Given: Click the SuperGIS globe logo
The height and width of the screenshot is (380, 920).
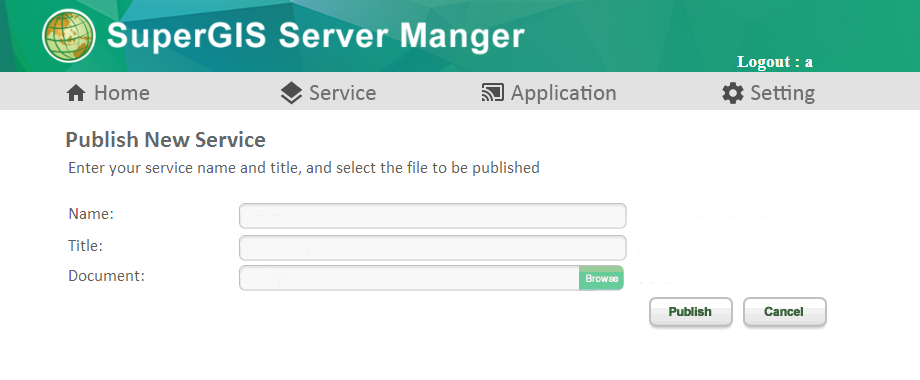Looking at the screenshot, I should tap(69, 35).
